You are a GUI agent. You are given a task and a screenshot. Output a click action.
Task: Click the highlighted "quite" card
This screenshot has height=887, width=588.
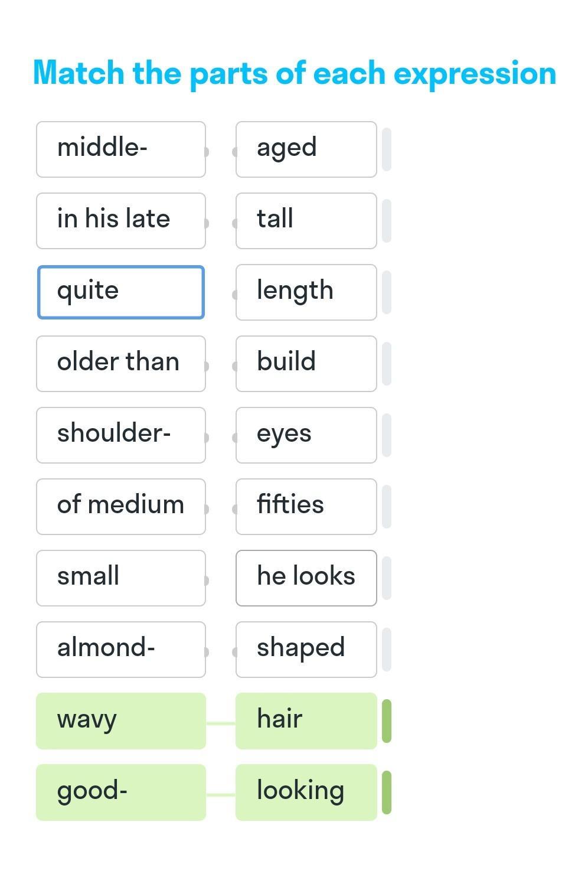(121, 292)
